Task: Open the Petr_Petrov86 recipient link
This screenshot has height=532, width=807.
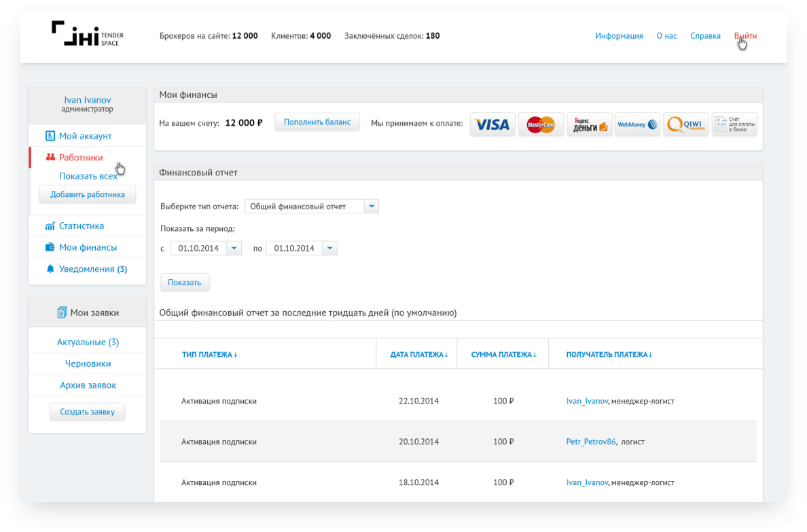Action: (x=590, y=442)
